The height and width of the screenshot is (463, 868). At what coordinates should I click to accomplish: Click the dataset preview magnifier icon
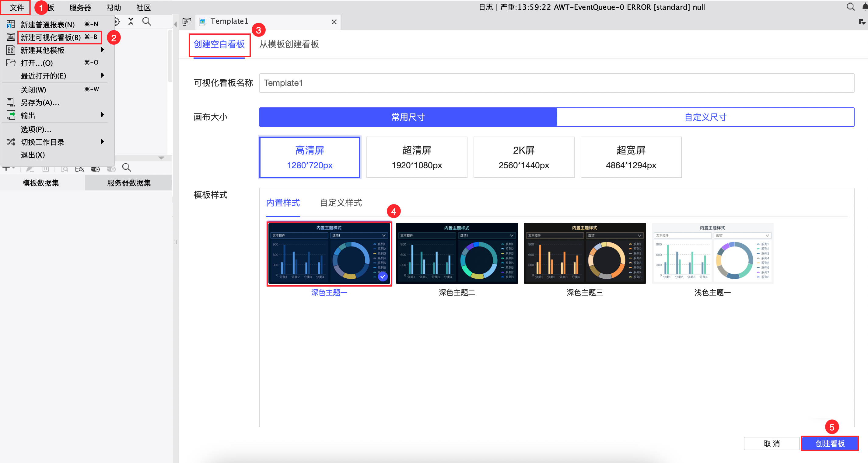tap(65, 169)
